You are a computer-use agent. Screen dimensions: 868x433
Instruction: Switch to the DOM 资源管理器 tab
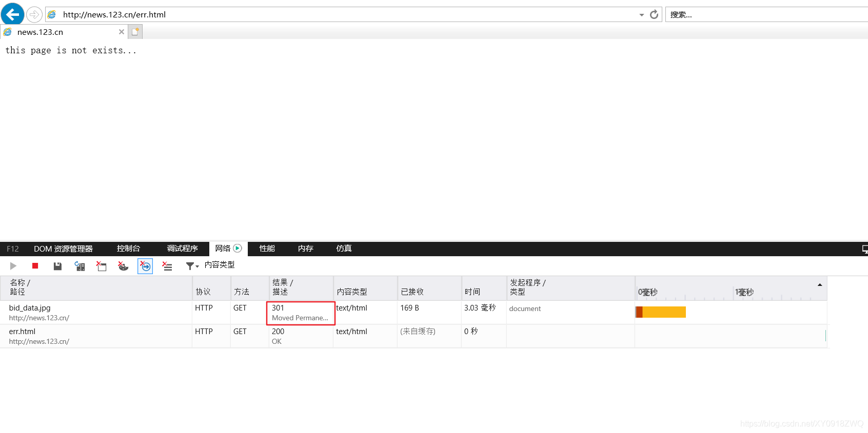[63, 249]
